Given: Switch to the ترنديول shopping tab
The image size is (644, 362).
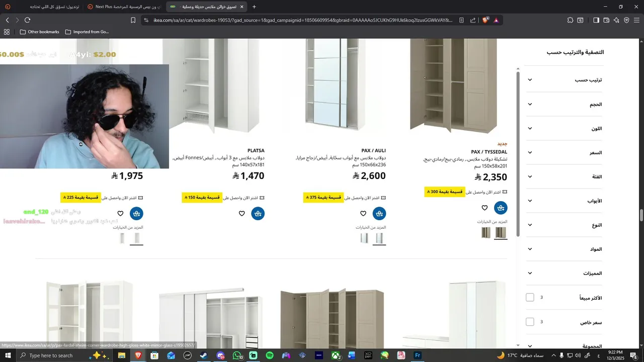Looking at the screenshot, I should coord(42,7).
